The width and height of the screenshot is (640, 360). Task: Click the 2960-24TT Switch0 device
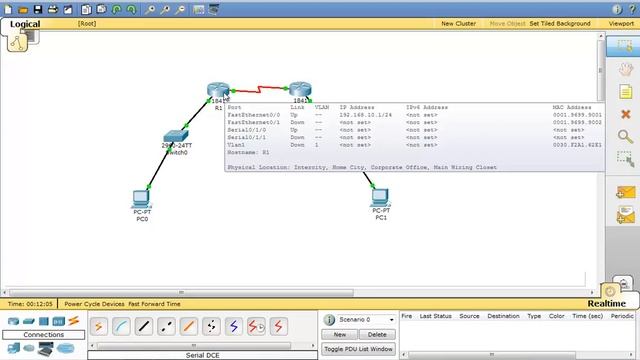pyautogui.click(x=176, y=137)
